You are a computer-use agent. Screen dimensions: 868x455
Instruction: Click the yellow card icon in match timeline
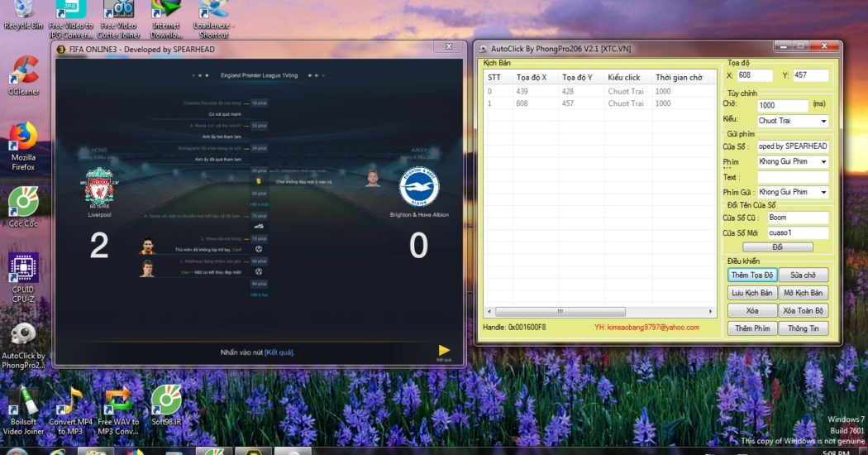(258, 181)
